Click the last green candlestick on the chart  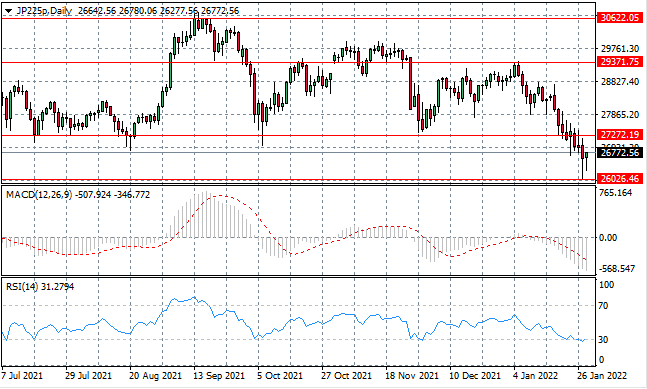click(586, 155)
